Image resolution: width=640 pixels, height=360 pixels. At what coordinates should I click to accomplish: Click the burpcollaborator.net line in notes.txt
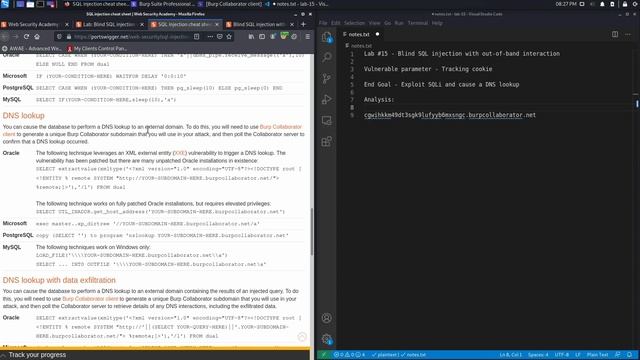tap(450, 115)
